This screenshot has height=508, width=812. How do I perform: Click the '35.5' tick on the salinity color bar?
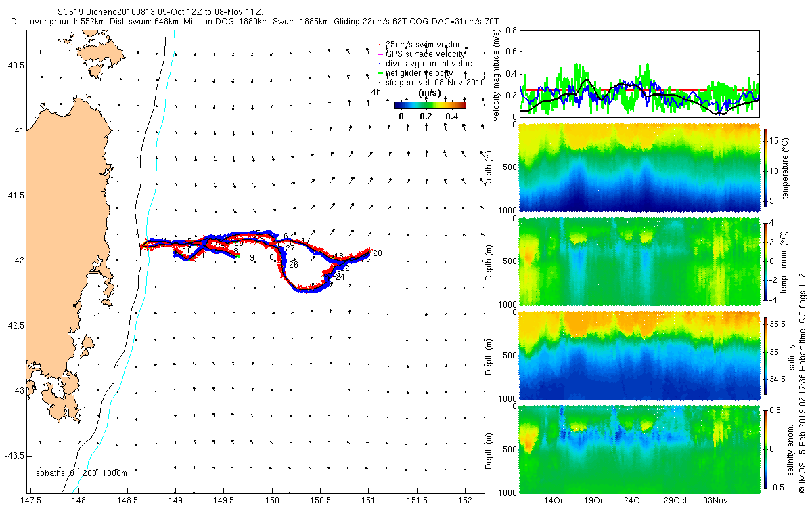pyautogui.click(x=778, y=325)
